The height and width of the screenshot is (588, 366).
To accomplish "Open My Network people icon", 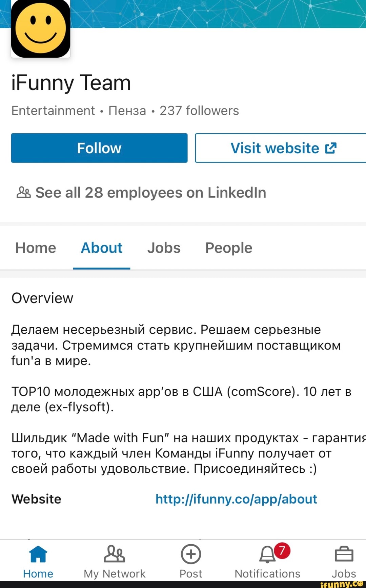I will [x=115, y=554].
